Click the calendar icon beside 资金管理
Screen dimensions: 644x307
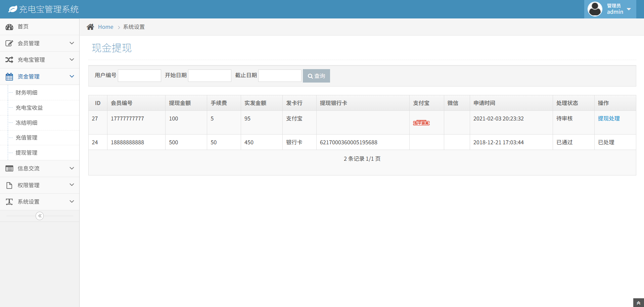9,76
